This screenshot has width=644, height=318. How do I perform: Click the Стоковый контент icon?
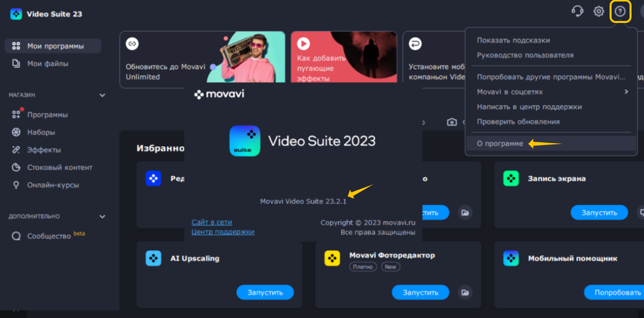click(16, 167)
